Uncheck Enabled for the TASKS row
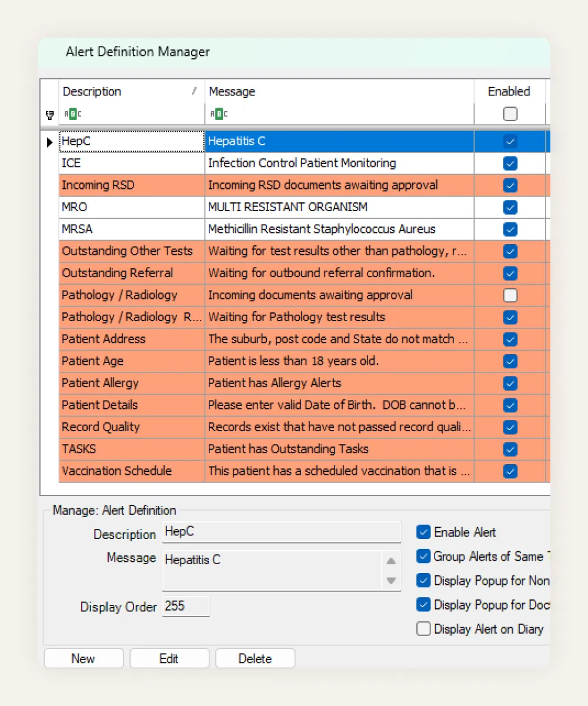 pos(510,449)
